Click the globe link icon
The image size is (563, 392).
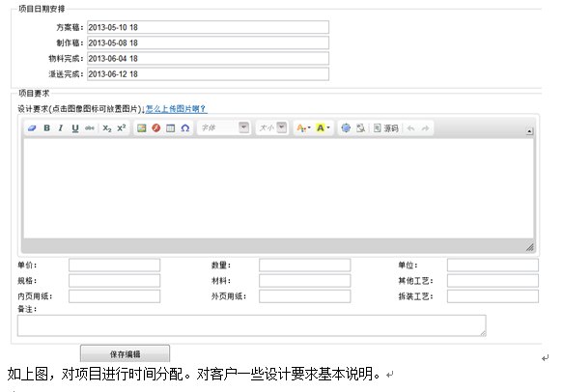[346, 127]
